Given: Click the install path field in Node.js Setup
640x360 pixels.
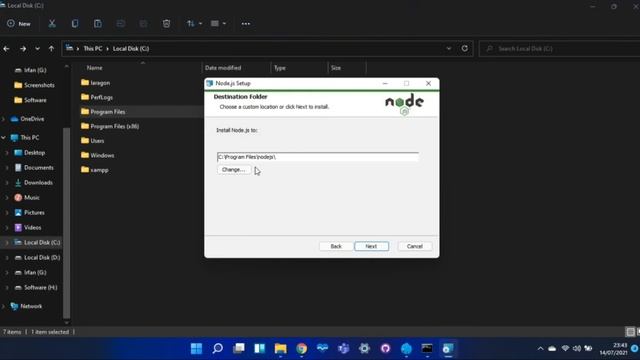Looking at the screenshot, I should click(x=318, y=157).
